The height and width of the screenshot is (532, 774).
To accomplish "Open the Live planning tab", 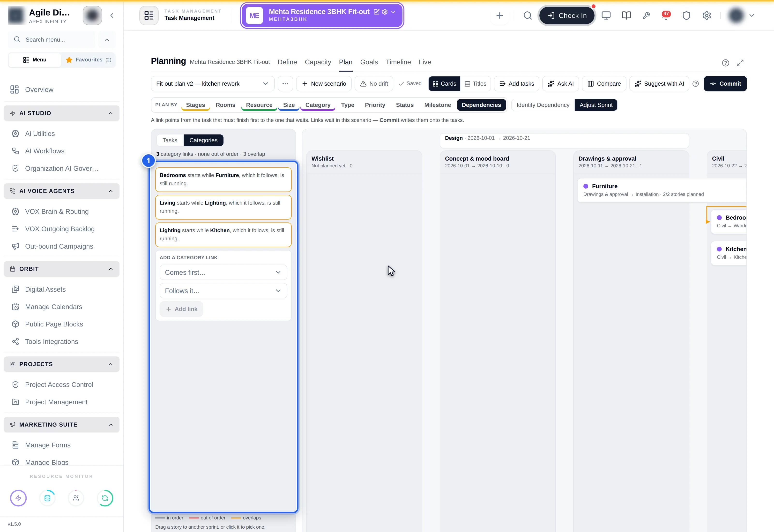I will coord(425,62).
